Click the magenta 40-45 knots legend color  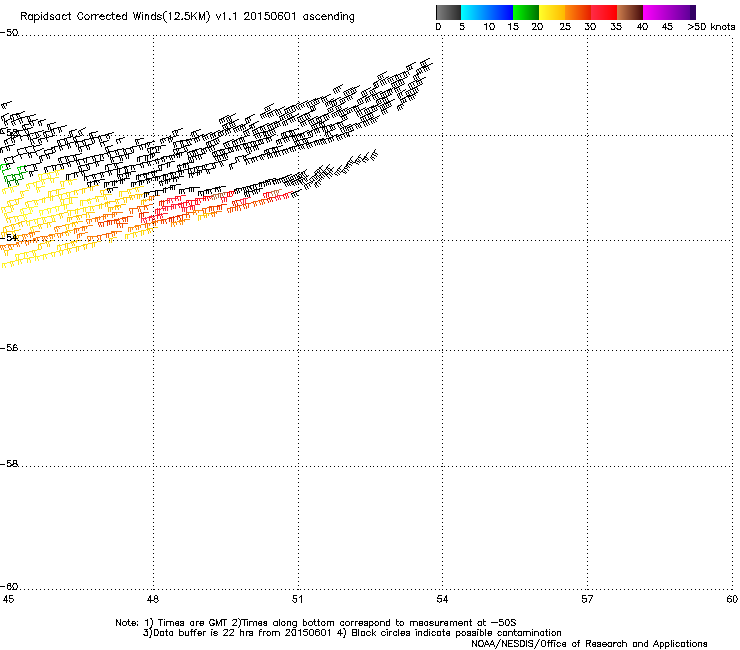[656, 12]
